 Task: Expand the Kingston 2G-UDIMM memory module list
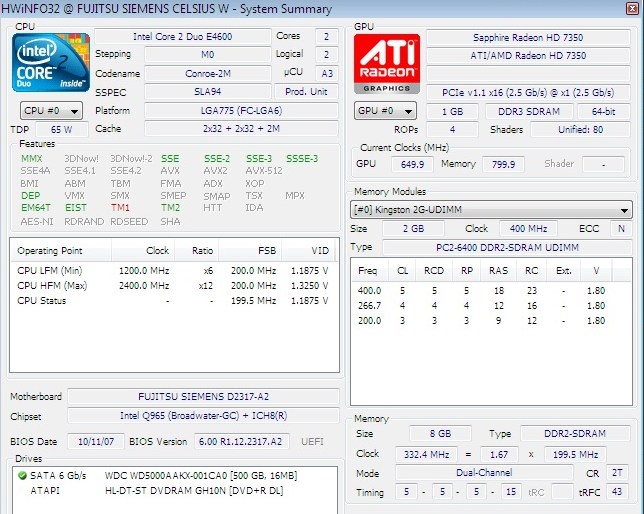tap(491, 210)
